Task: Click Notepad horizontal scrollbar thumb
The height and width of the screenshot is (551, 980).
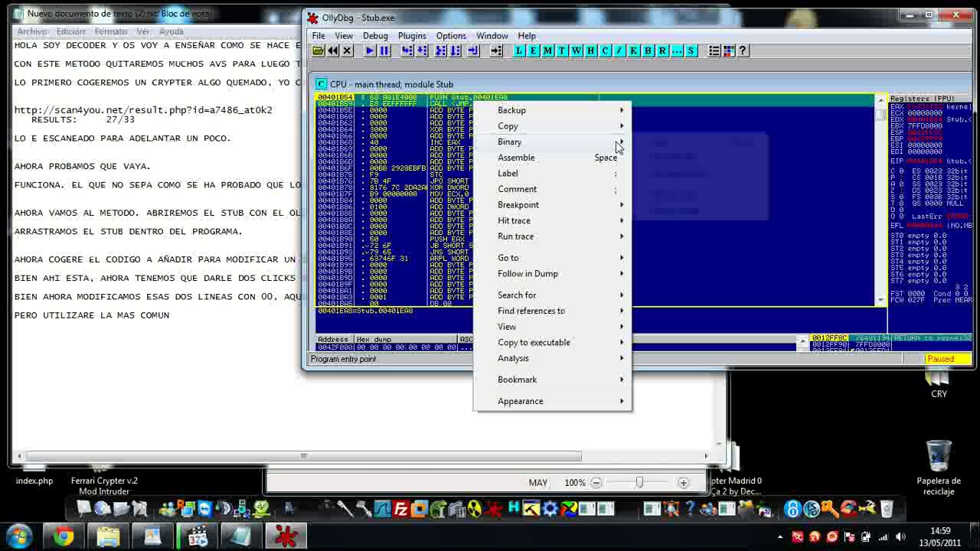Action: coord(303,456)
